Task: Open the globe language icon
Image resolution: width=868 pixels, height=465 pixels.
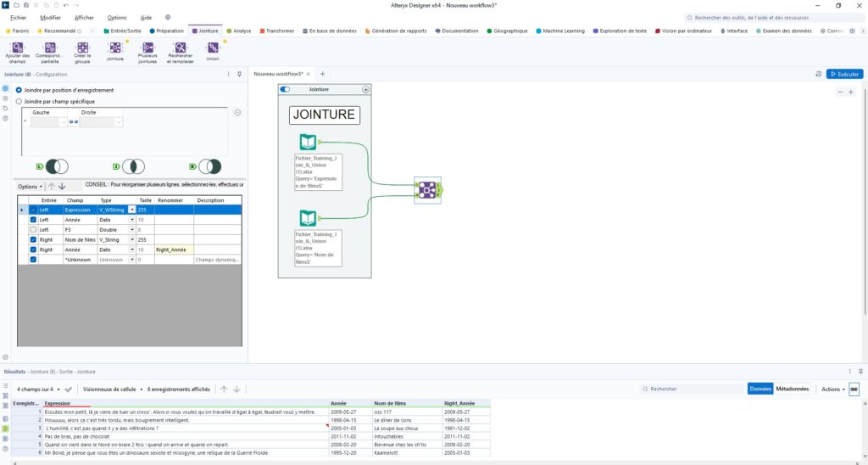Action: 168,17
